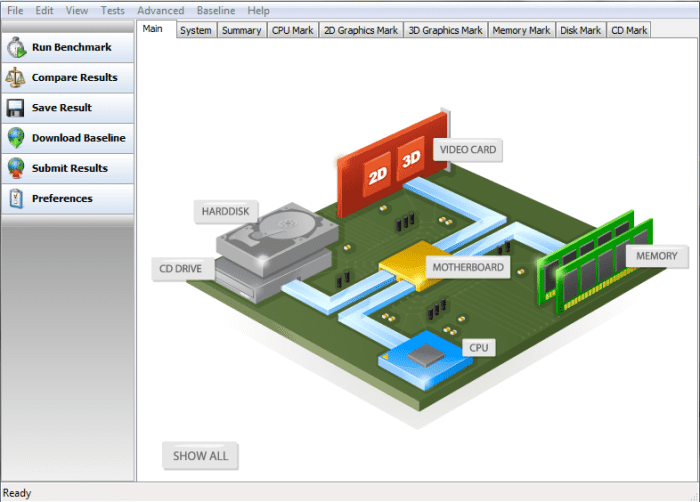Switch to the 3D Graphics Mark tab
The image size is (700, 502).
[x=446, y=30]
